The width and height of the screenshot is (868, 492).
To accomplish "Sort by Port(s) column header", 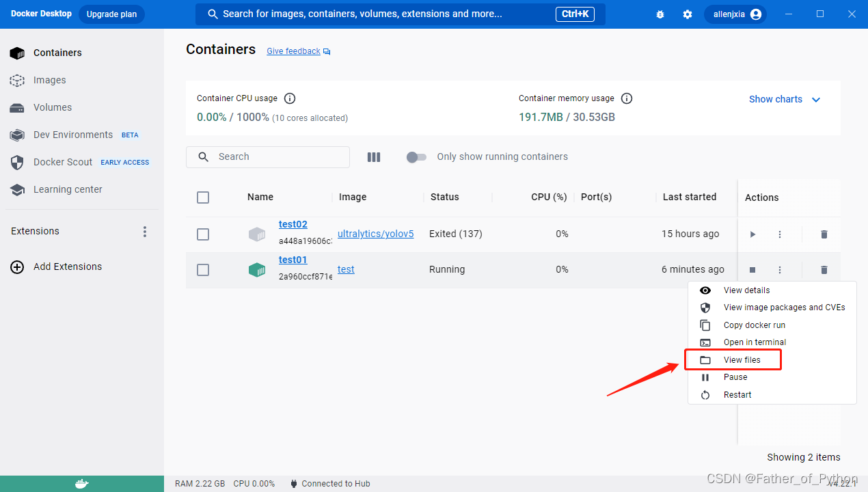I will coord(596,197).
